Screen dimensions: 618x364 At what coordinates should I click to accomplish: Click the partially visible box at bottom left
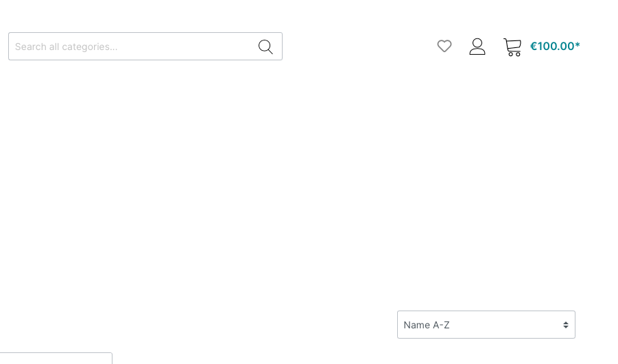56,359
